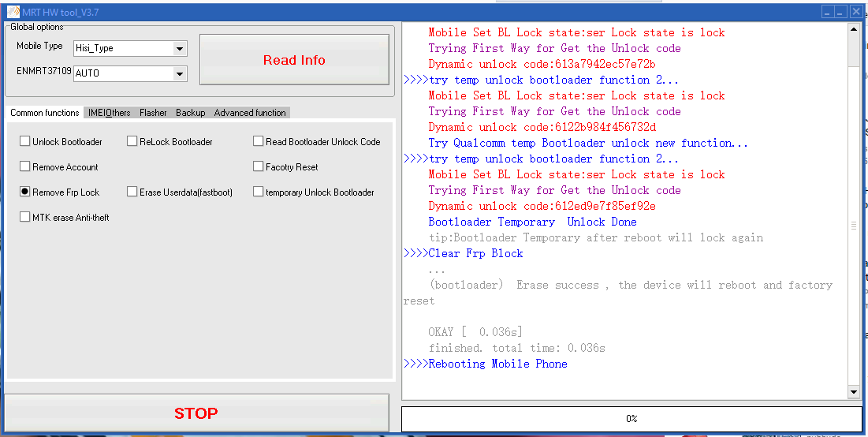Image resolution: width=868 pixels, height=437 pixels.
Task: Open the Mobile Type dropdown arrow
Action: pos(180,49)
